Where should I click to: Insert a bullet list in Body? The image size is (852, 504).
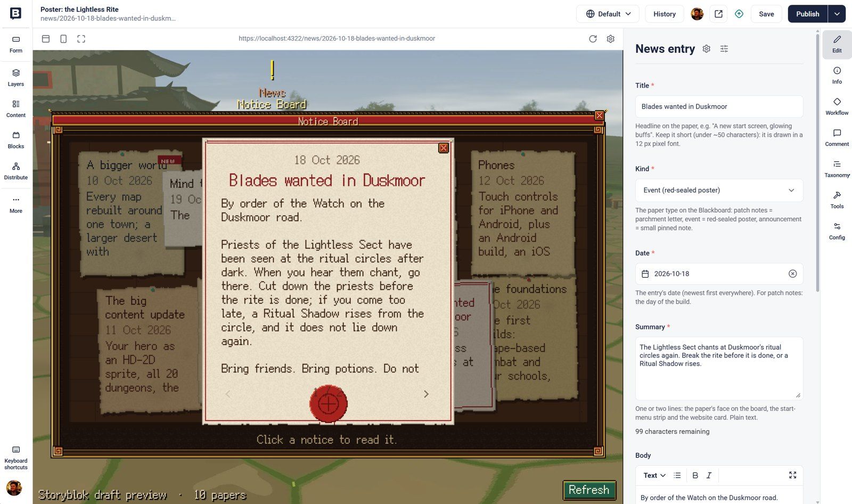tap(677, 475)
